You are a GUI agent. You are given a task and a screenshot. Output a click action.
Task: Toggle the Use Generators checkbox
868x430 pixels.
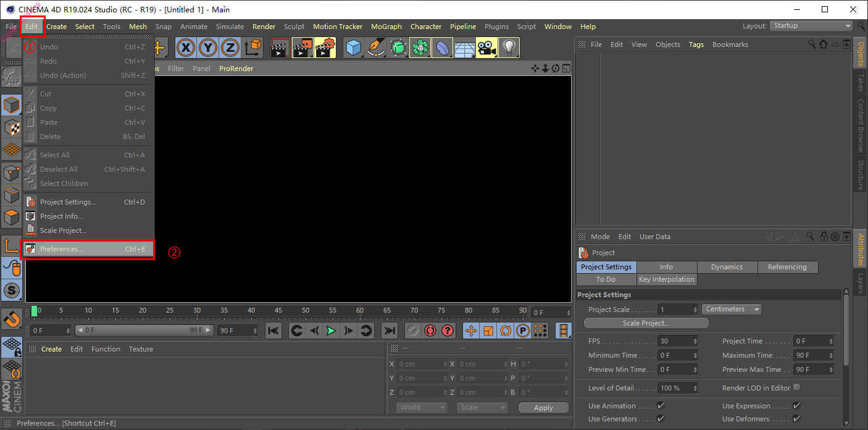[661, 418]
